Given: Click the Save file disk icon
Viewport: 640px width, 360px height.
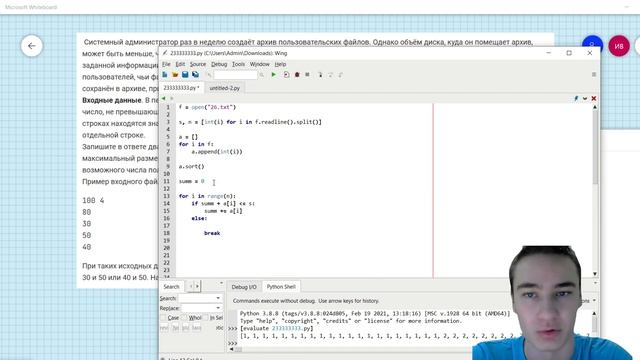Looking at the screenshot, I should [x=185, y=75].
